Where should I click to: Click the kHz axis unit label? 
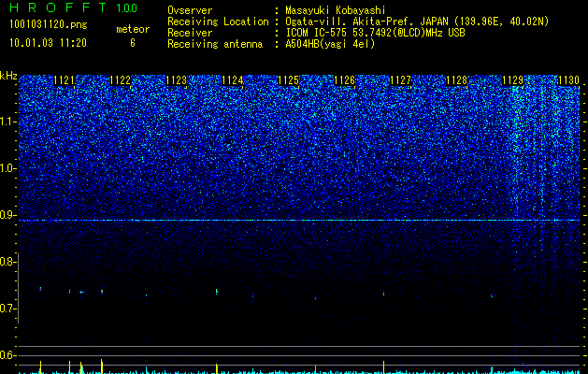[8, 76]
